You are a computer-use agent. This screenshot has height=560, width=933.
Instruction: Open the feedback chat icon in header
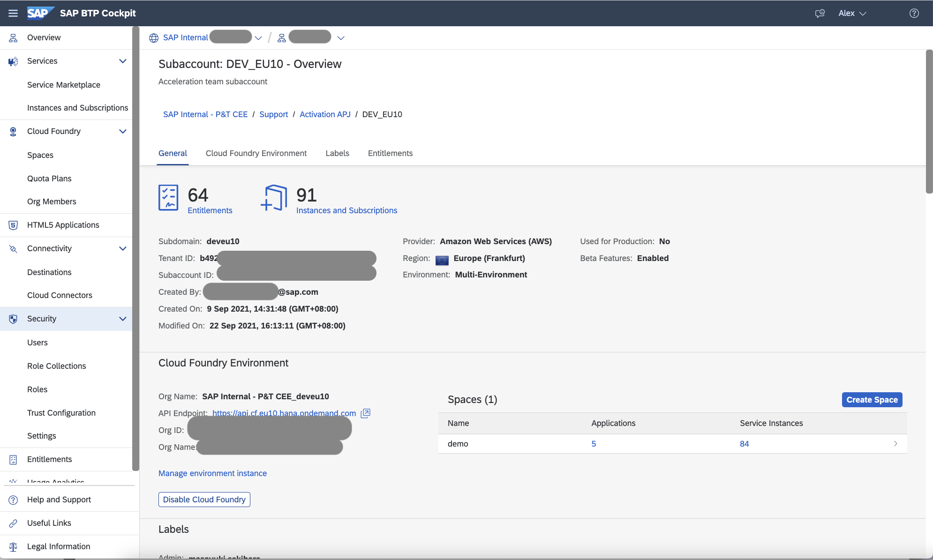(x=820, y=13)
